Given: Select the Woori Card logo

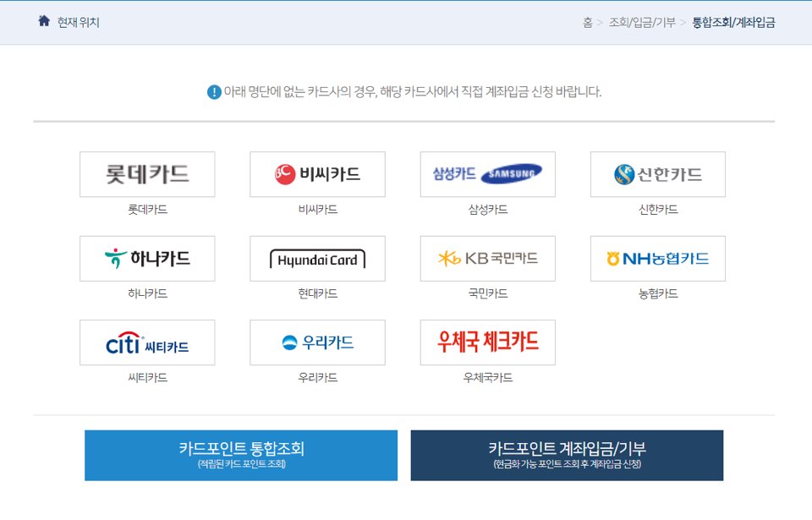Looking at the screenshot, I should pos(316,342).
